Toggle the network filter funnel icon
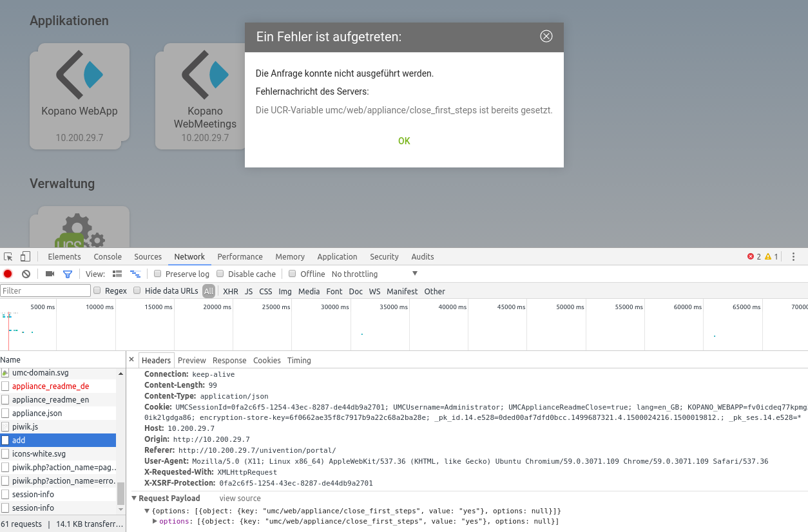Screen dimensions: 808x532 click(67, 274)
